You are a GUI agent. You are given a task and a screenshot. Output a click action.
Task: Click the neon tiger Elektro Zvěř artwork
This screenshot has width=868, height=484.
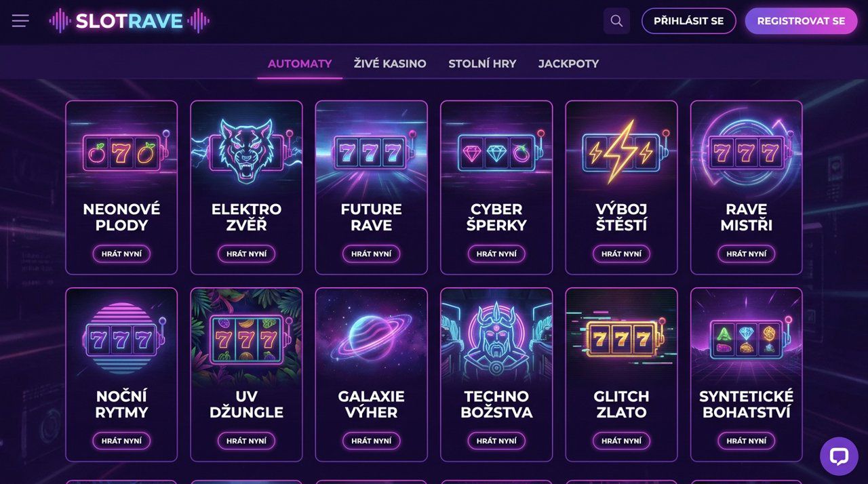[x=247, y=149]
